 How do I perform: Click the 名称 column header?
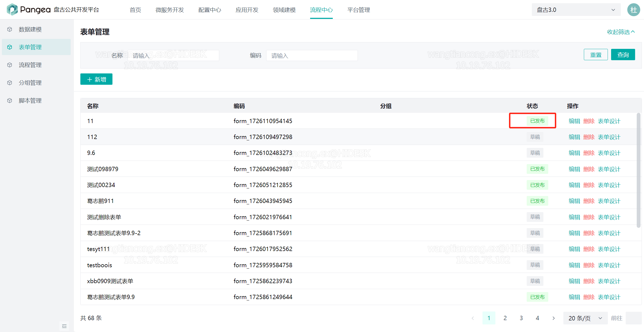93,106
